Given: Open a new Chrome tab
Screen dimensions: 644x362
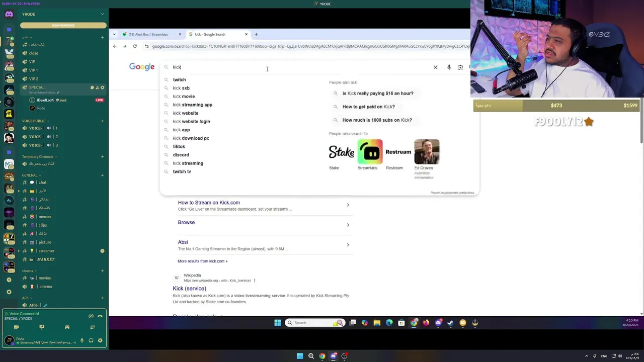Looking at the screenshot, I should tap(256, 34).
